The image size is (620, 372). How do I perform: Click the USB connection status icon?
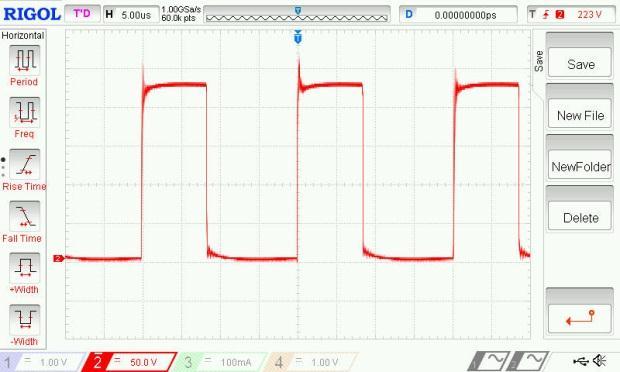[582, 361]
